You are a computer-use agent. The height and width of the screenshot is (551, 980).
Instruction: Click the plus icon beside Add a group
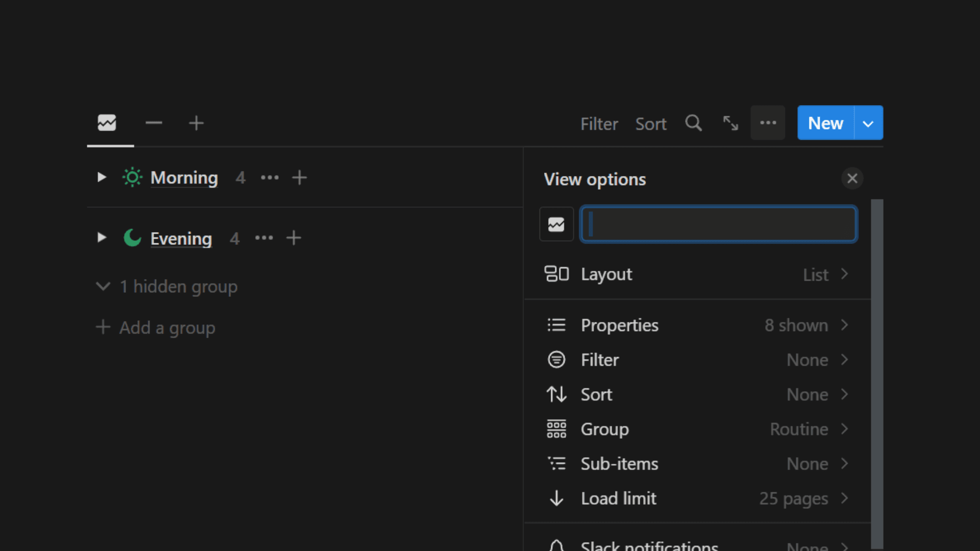(103, 327)
